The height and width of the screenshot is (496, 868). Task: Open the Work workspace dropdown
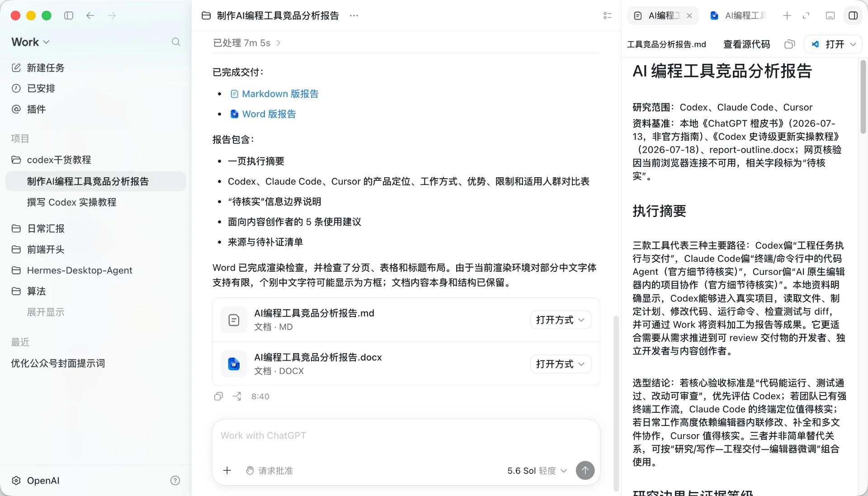30,42
